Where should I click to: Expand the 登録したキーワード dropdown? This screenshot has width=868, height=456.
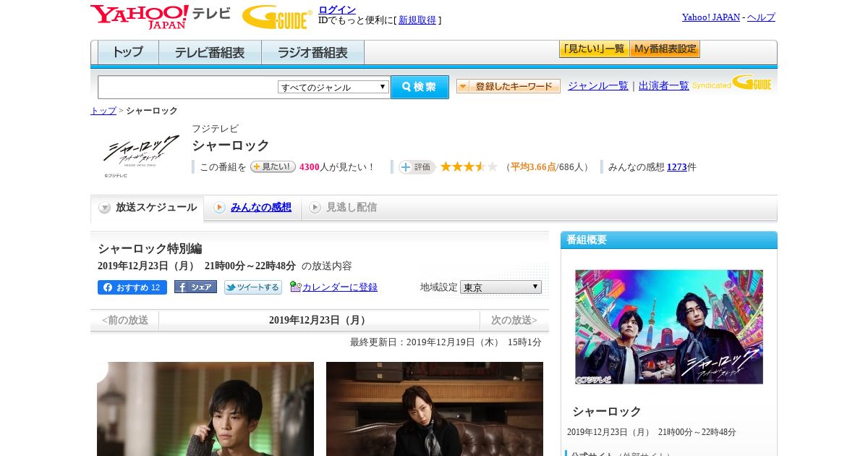point(508,86)
